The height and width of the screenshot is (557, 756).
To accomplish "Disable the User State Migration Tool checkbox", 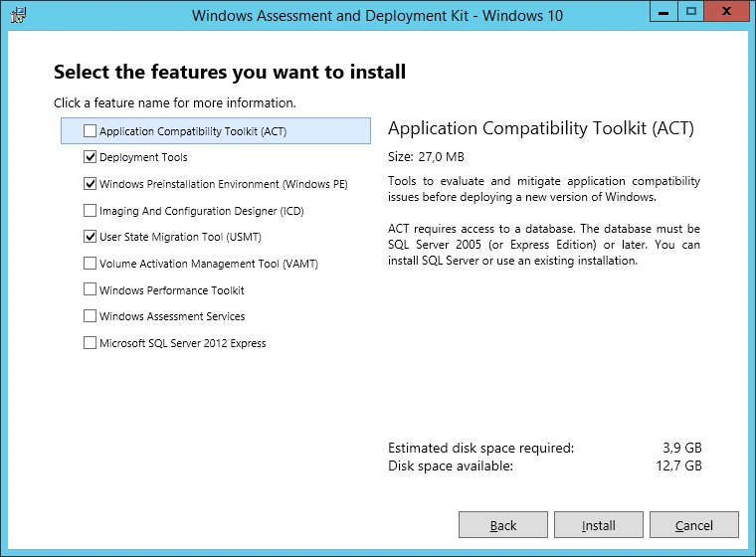I will 91,237.
